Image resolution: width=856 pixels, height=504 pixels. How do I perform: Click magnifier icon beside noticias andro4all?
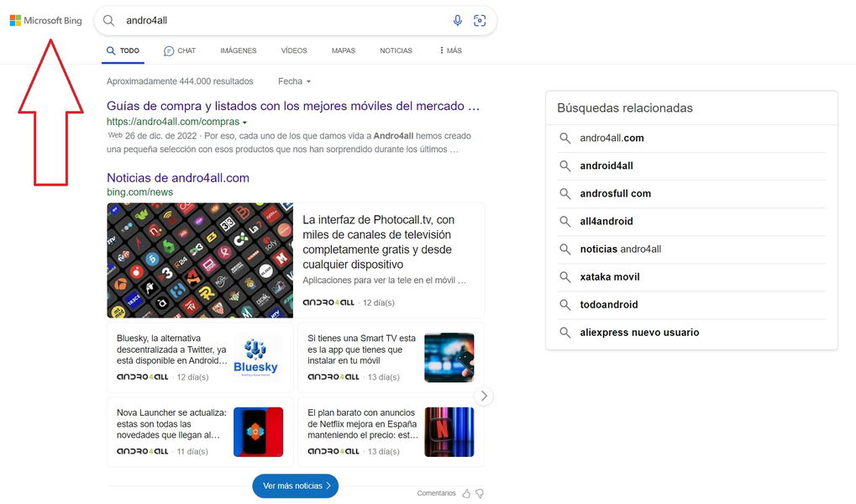pos(565,249)
